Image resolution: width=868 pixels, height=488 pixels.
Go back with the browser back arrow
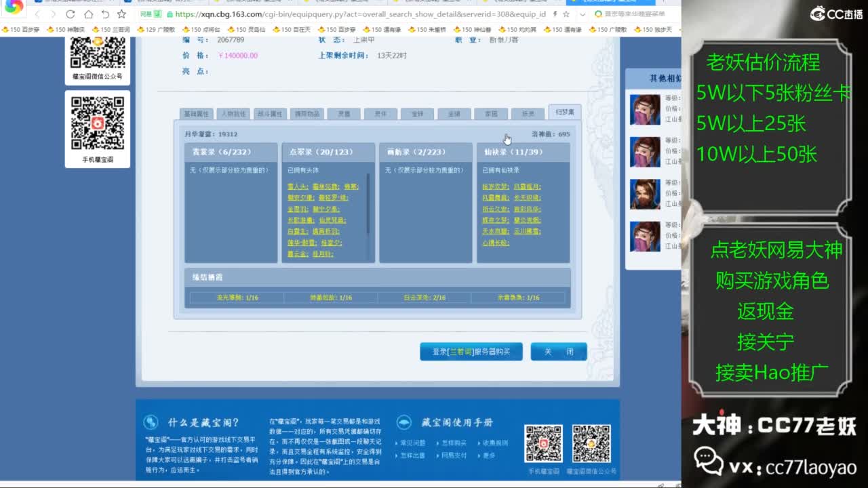[x=37, y=14]
